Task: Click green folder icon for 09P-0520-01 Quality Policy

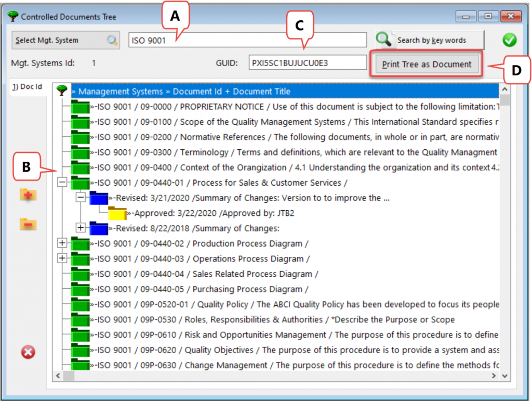Action: pyautogui.click(x=80, y=304)
